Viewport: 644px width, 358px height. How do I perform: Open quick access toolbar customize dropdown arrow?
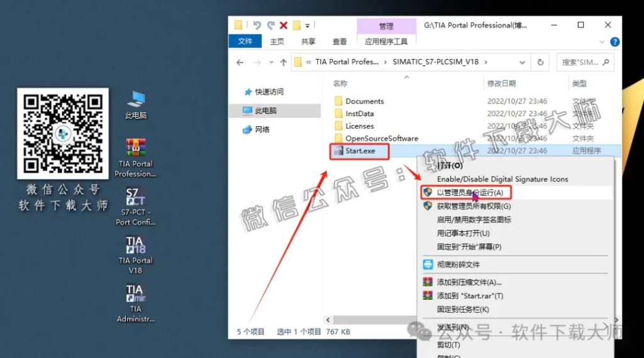(x=307, y=26)
